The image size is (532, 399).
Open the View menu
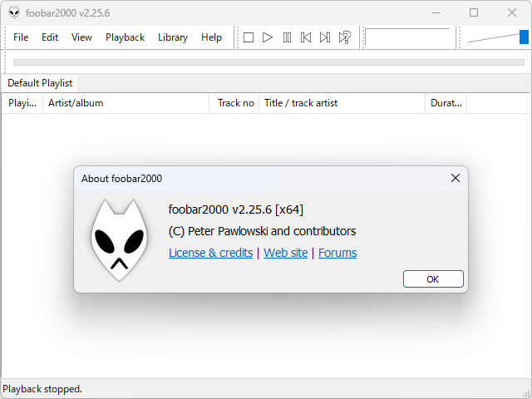81,37
